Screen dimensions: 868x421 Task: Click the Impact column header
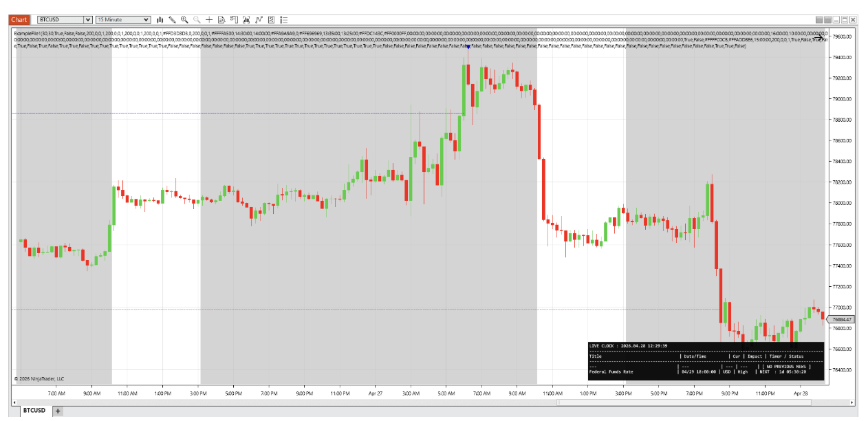(755, 356)
